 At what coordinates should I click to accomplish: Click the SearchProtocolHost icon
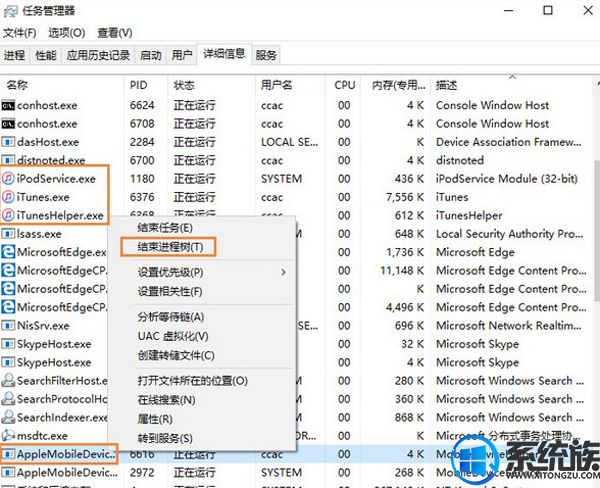(x=8, y=399)
